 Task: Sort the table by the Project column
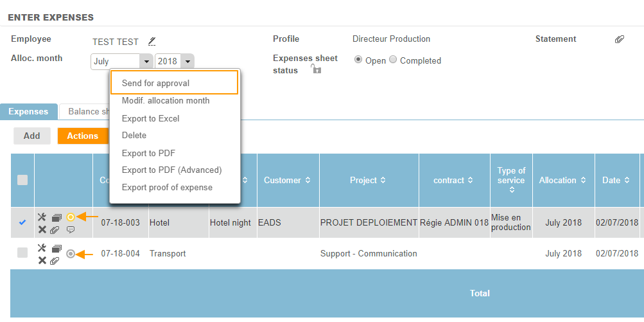tap(368, 181)
